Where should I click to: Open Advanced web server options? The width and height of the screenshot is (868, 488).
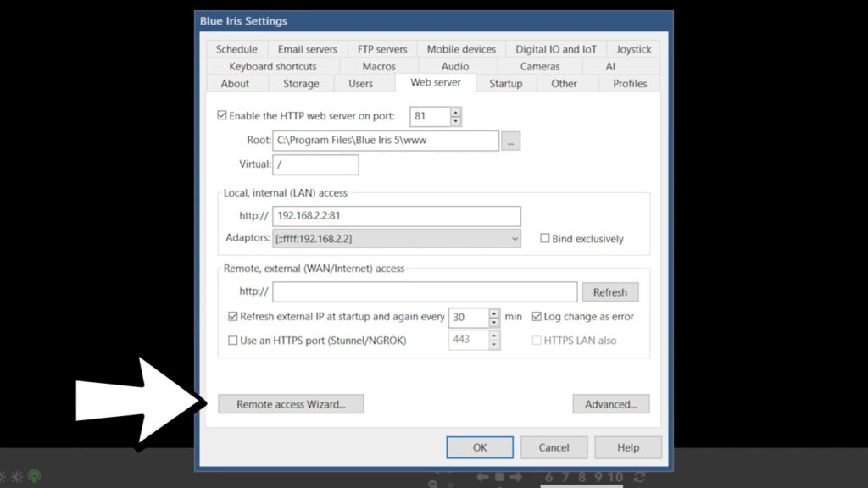tap(611, 404)
